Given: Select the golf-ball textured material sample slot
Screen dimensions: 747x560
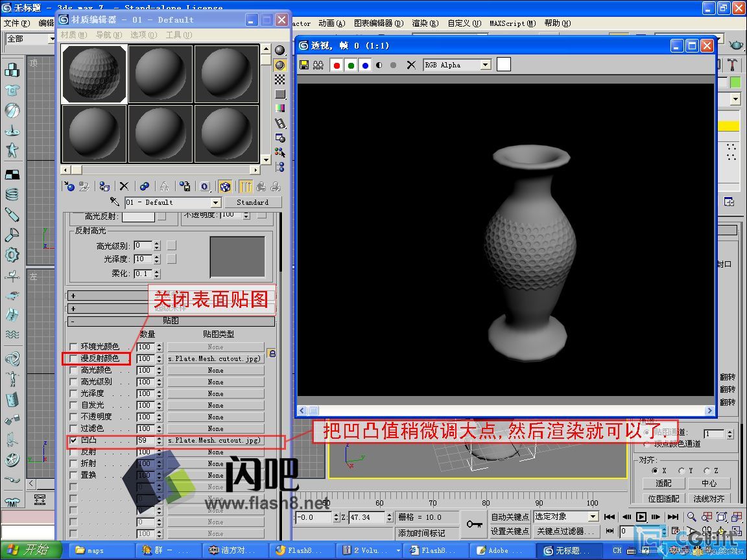Looking at the screenshot, I should pos(94,73).
